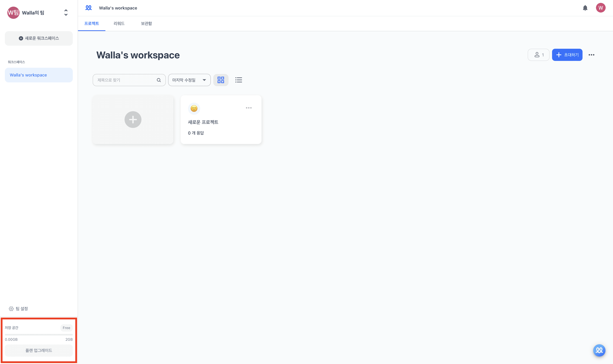Switch to the 보관함 tab
Viewport: 613px width, 364px height.
[x=146, y=23]
